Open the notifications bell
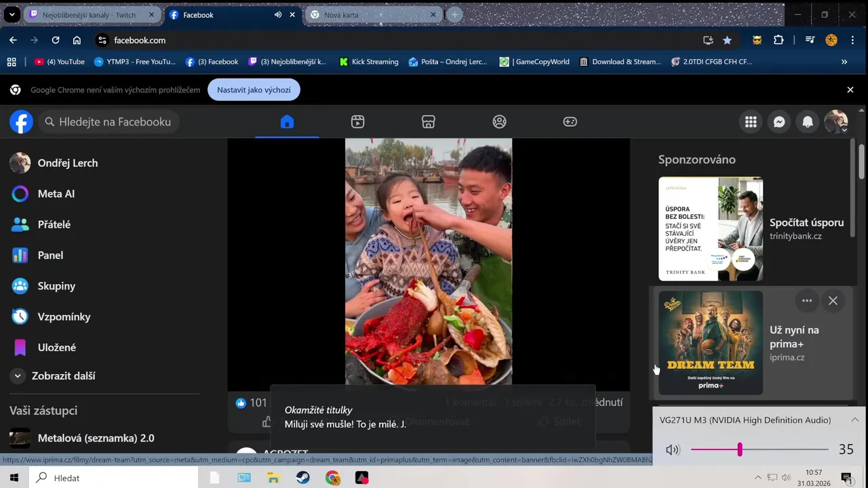Image resolution: width=868 pixels, height=488 pixels. 808,122
